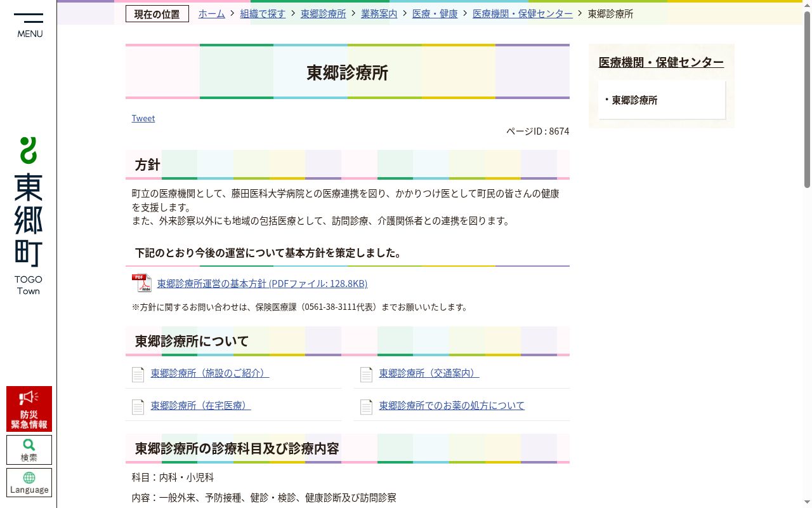
Task: Go to ホーム in the breadcrumb
Action: coord(212,13)
